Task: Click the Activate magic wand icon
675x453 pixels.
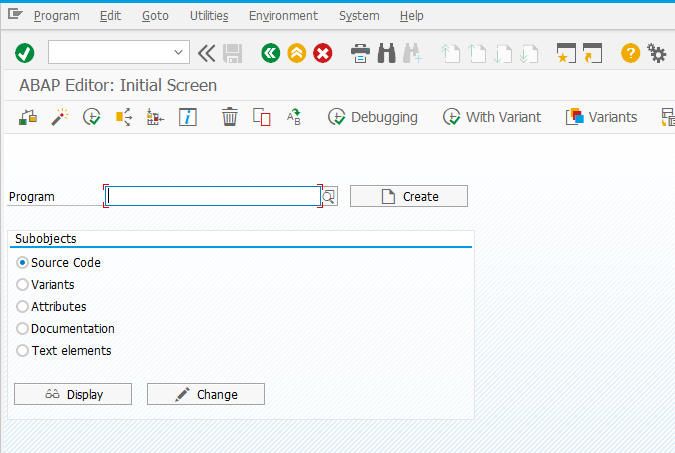Action: pos(60,117)
